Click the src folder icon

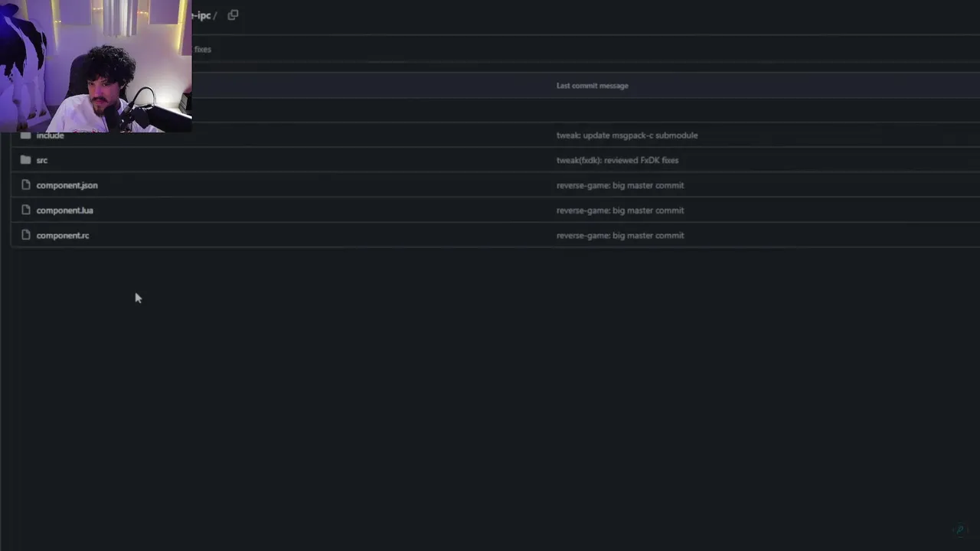click(x=25, y=160)
